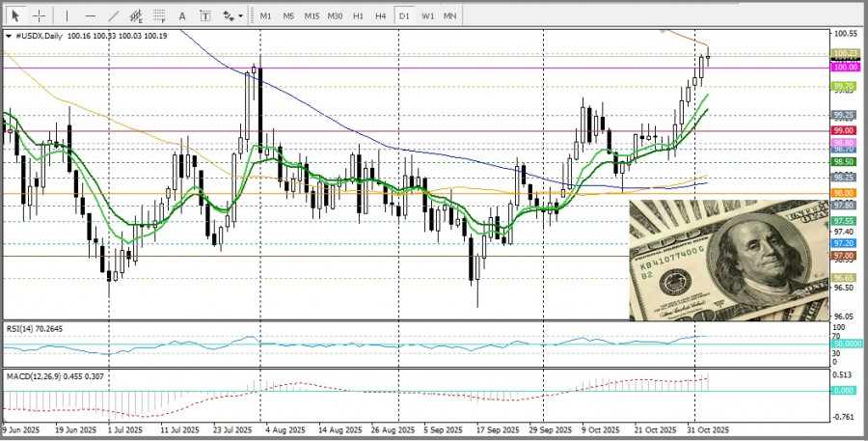This screenshot has height=441, width=868.
Task: Switch to M1 timeframe
Action: point(265,16)
